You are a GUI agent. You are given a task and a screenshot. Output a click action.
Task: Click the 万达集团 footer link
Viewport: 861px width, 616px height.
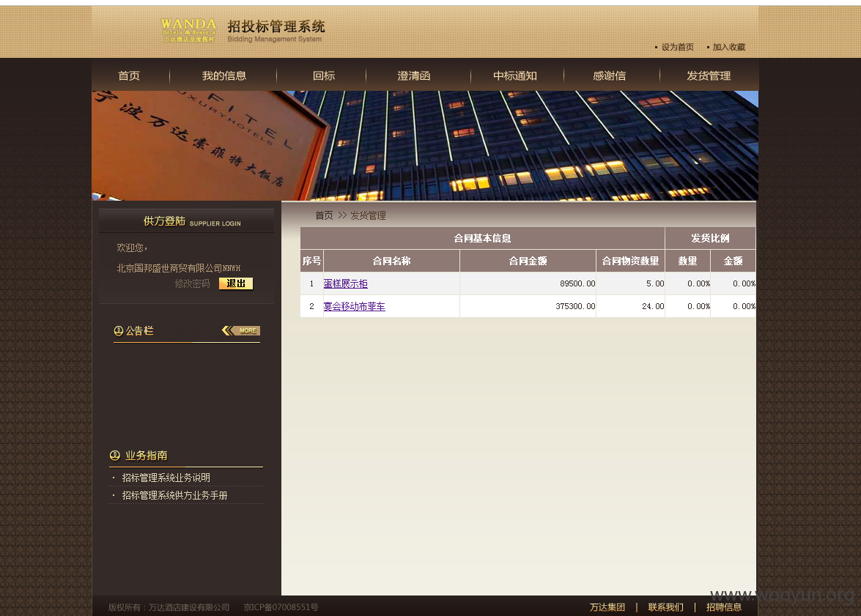(607, 607)
